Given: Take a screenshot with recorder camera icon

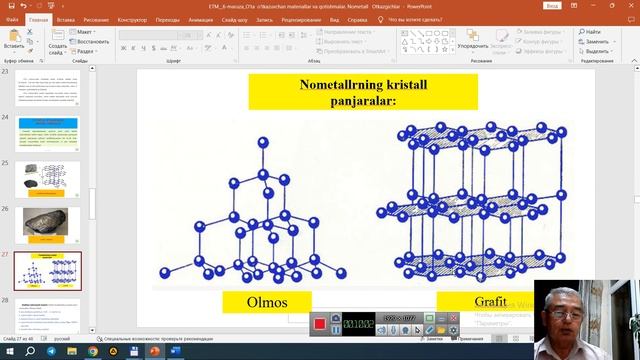Looking at the screenshot, I should [336, 318].
